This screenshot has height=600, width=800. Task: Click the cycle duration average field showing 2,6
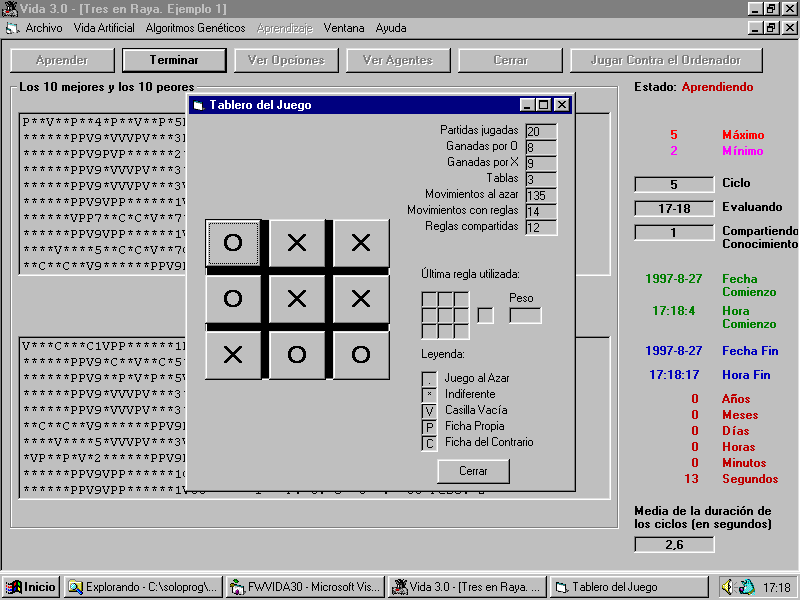tap(674, 544)
